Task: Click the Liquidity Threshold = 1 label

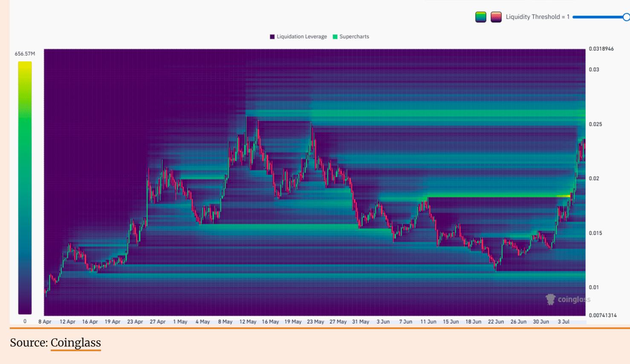Action: (538, 17)
